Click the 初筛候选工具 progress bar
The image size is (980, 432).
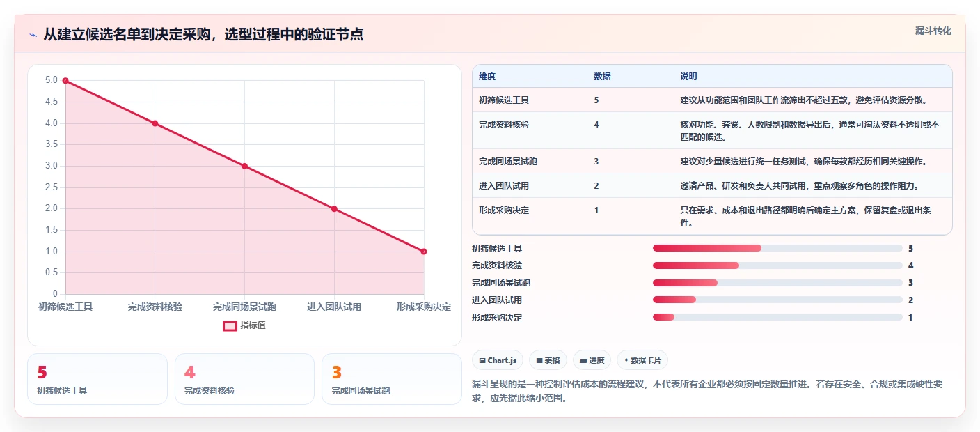pos(777,248)
